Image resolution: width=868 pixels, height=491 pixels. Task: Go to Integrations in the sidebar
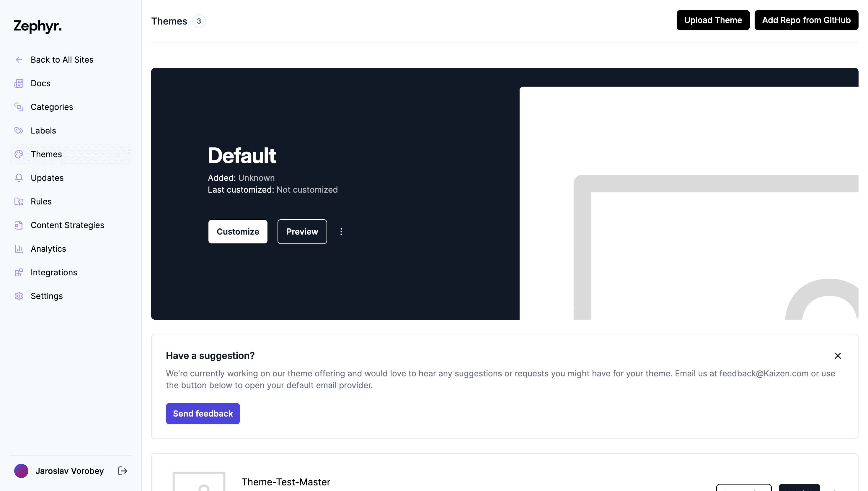point(53,272)
